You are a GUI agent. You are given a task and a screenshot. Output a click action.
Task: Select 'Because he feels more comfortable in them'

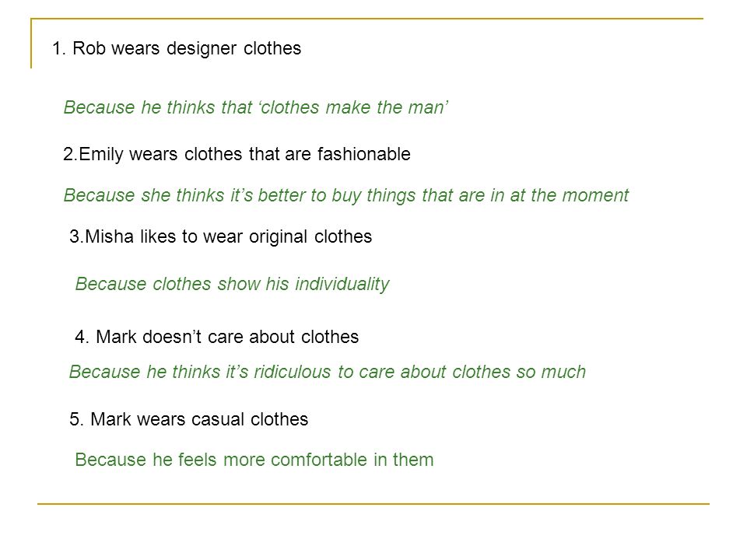pyautogui.click(x=254, y=460)
